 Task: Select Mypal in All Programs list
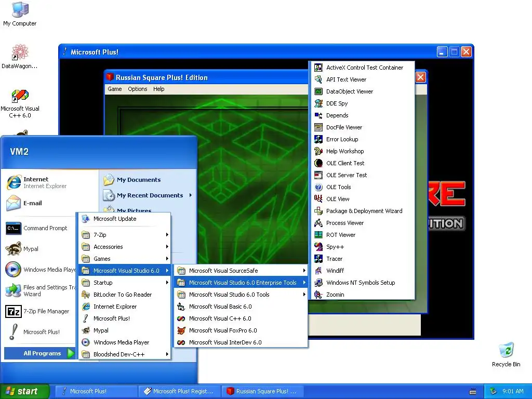125,330
